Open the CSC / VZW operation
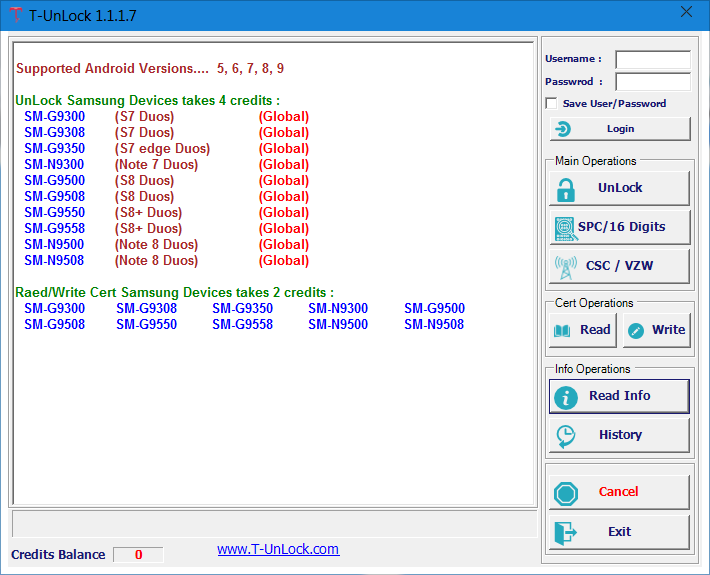The height and width of the screenshot is (575, 710). point(619,266)
